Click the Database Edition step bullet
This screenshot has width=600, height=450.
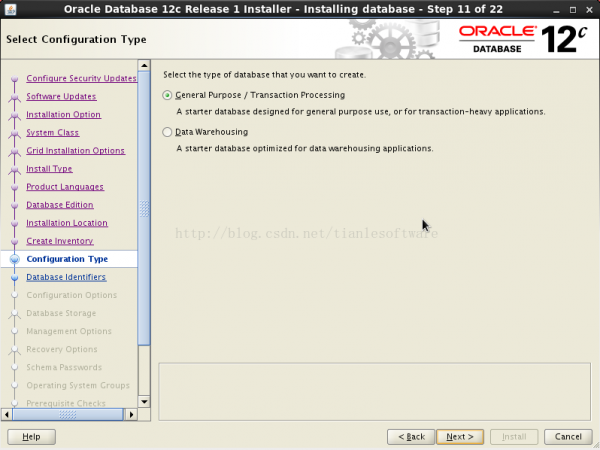coord(15,205)
